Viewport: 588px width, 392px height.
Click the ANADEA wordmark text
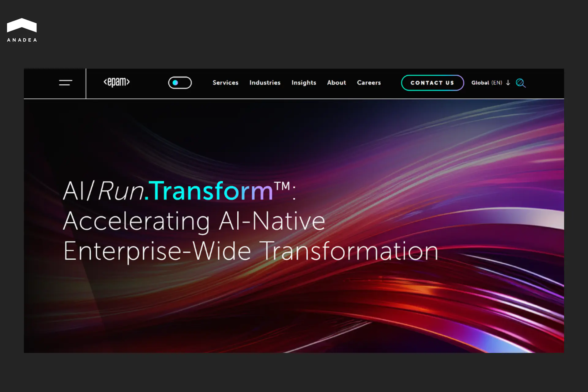coord(22,40)
